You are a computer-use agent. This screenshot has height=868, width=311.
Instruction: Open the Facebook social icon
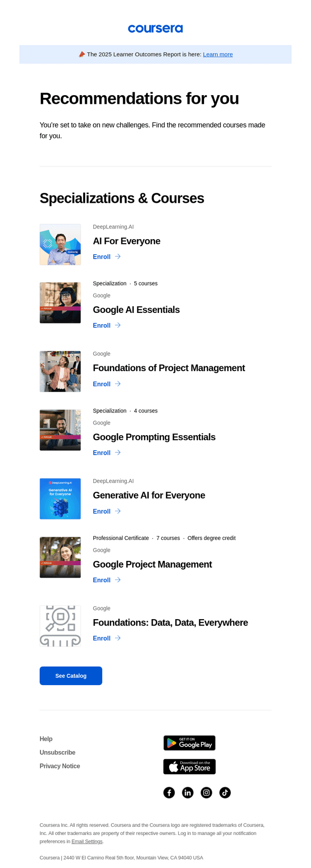[169, 792]
